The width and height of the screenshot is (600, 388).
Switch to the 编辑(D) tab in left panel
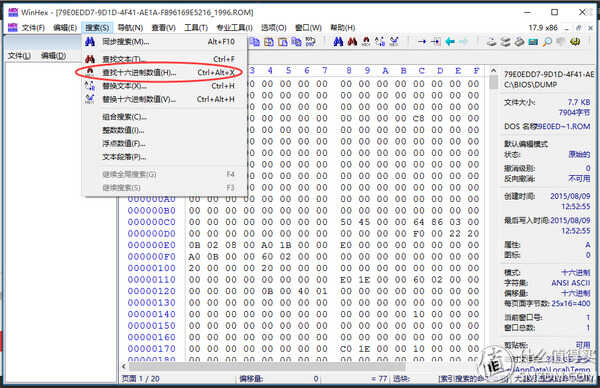(x=54, y=56)
